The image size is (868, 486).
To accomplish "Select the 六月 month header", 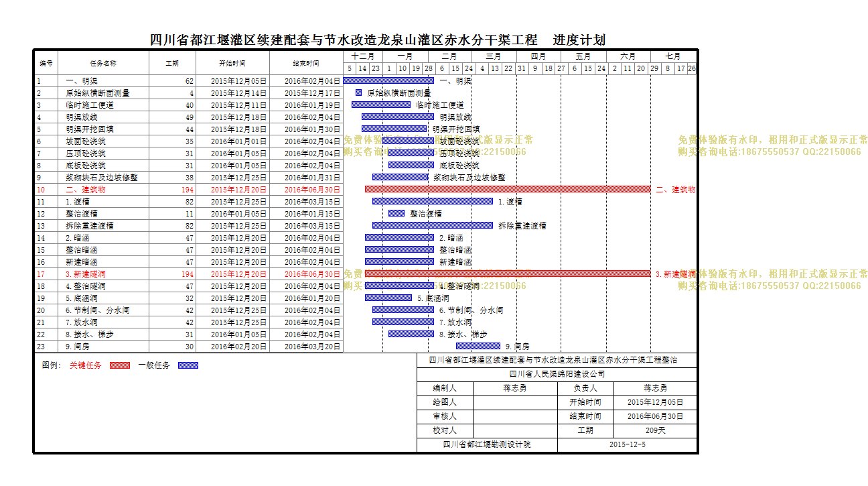I will tap(628, 56).
